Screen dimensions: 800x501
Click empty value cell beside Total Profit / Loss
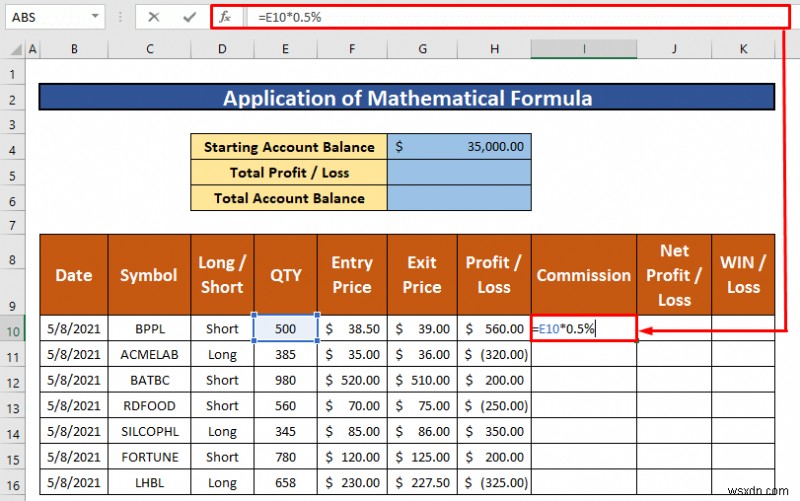459,172
